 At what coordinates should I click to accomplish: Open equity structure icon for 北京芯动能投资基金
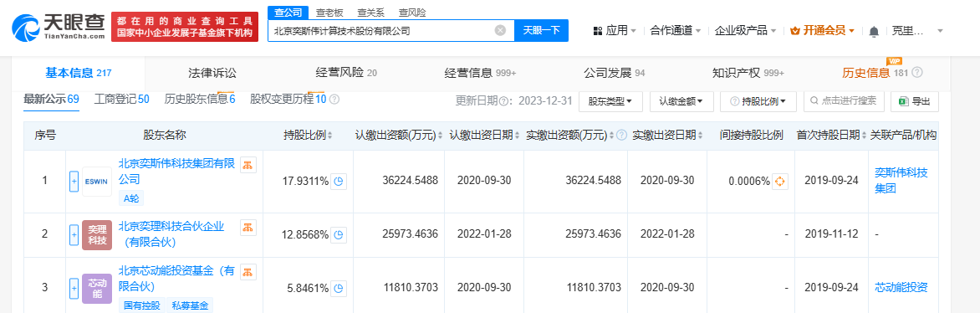point(248,272)
